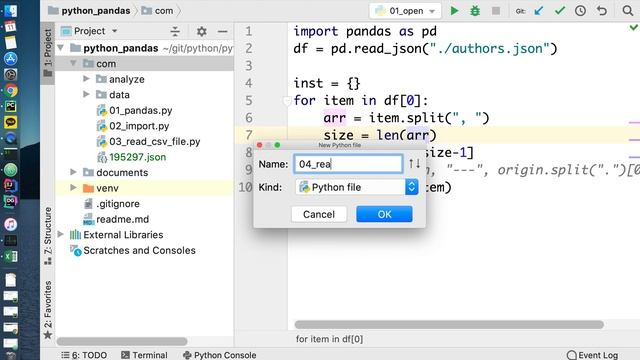Viewport: 640px width, 360px height.
Task: Expand the data folder
Action: point(86,94)
